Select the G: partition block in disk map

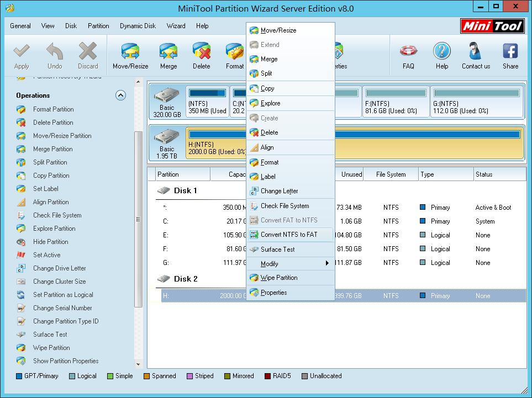pos(476,102)
